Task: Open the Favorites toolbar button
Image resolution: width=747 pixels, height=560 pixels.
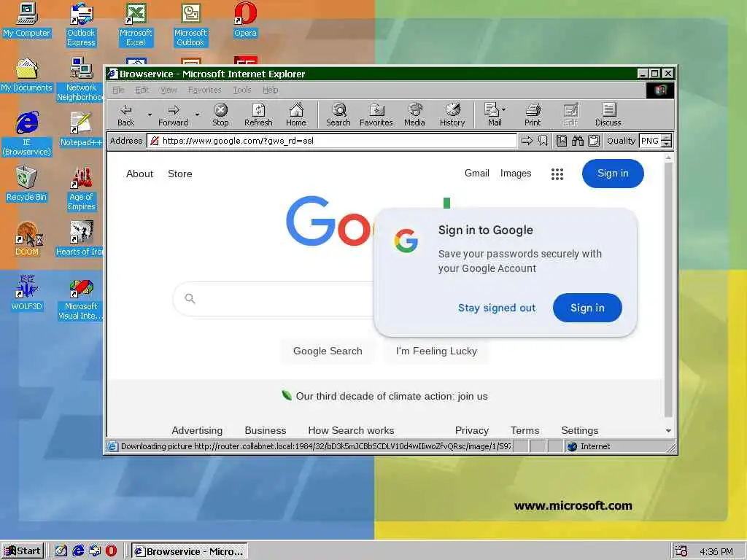Action: tap(376, 114)
